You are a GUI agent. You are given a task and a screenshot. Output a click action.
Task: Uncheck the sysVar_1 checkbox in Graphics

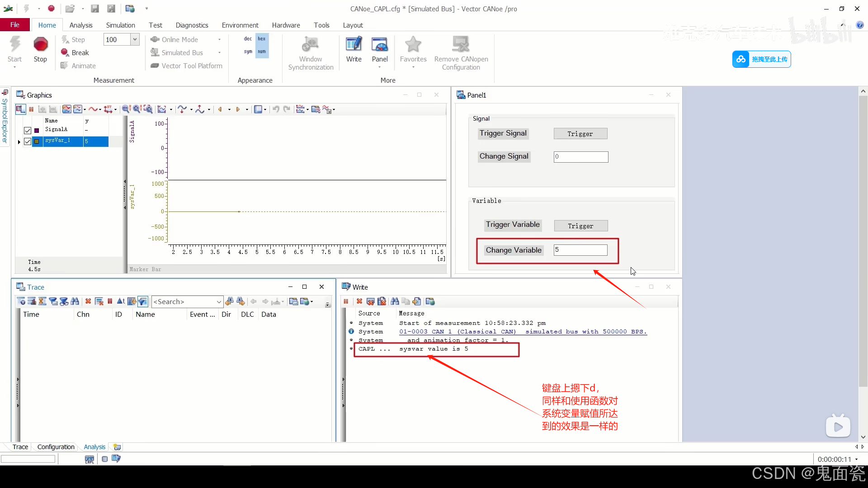point(28,141)
